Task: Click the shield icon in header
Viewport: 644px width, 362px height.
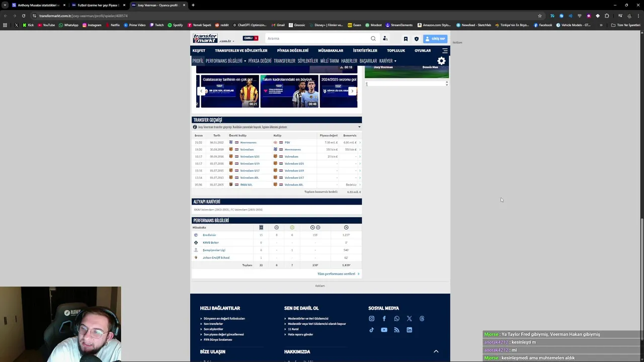Action: pos(416,39)
